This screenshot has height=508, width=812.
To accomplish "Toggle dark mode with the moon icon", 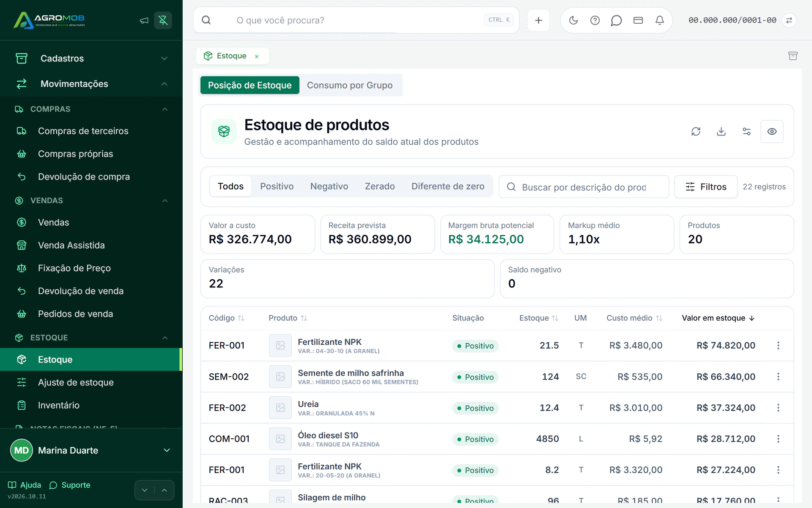I will (x=573, y=20).
